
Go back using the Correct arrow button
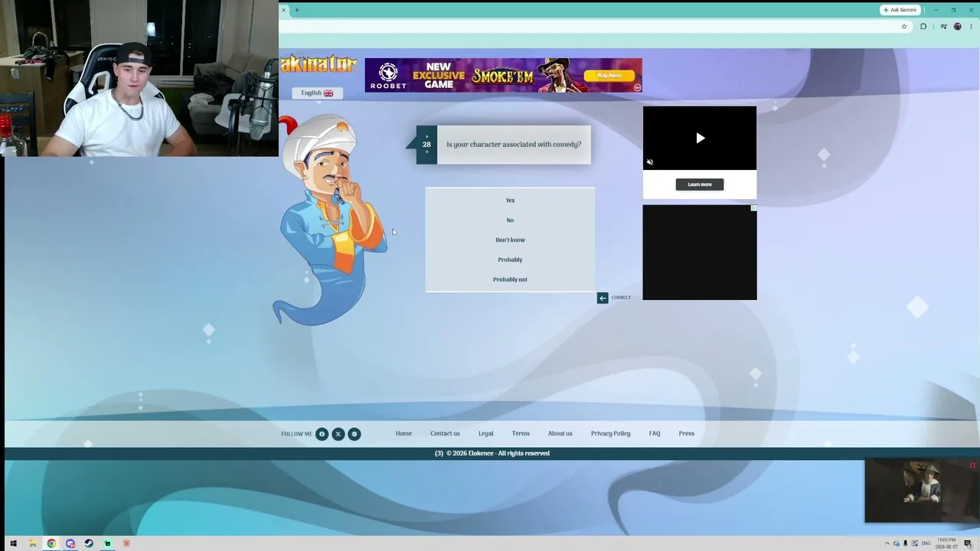(603, 298)
